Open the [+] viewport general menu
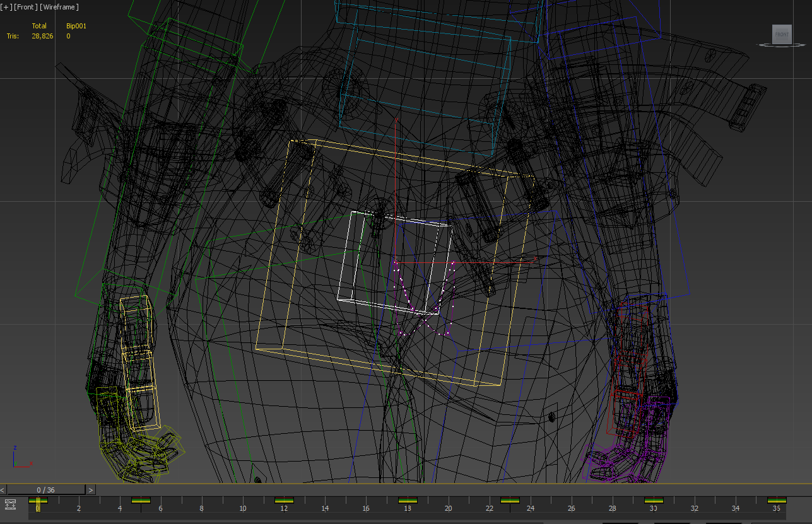This screenshot has width=812, height=524. tap(6, 7)
